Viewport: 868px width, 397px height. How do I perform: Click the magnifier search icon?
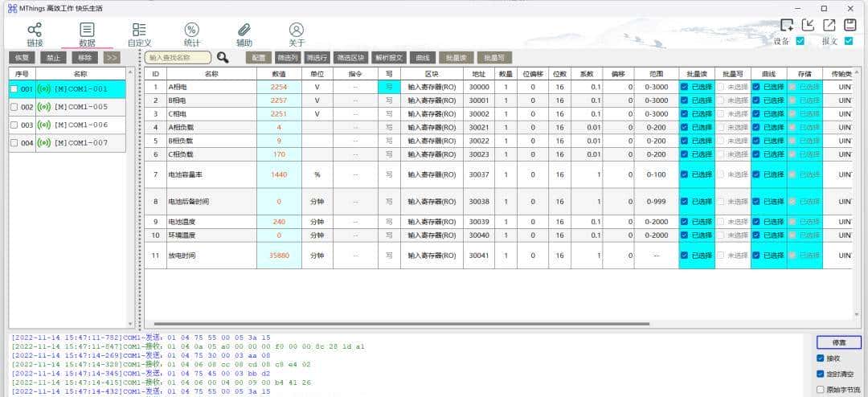pos(223,58)
